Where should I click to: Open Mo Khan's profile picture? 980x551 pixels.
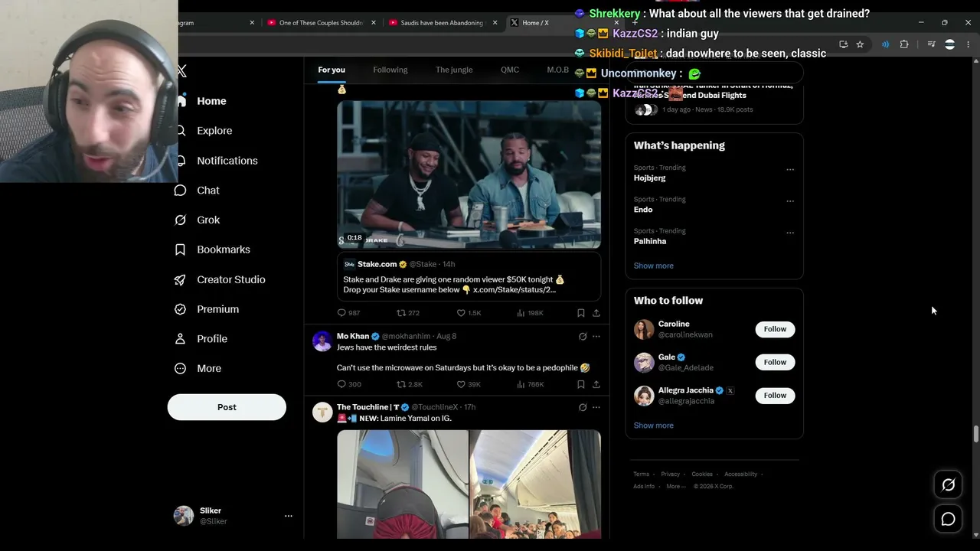pyautogui.click(x=322, y=341)
